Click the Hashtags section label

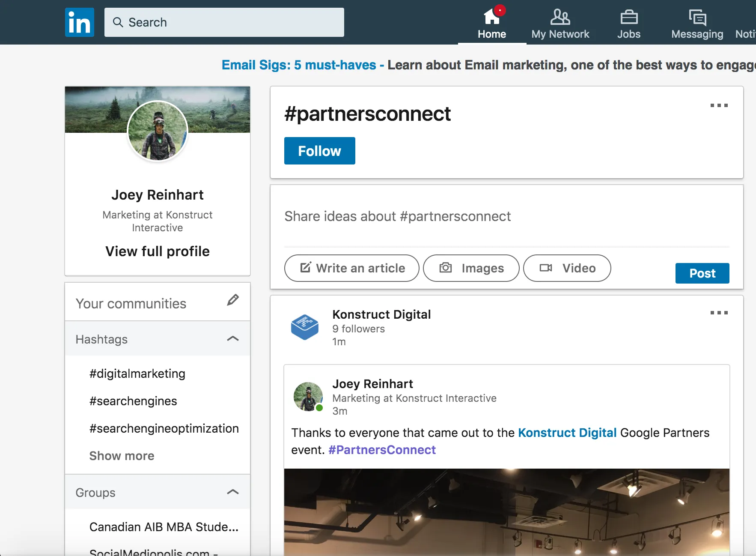pos(101,339)
